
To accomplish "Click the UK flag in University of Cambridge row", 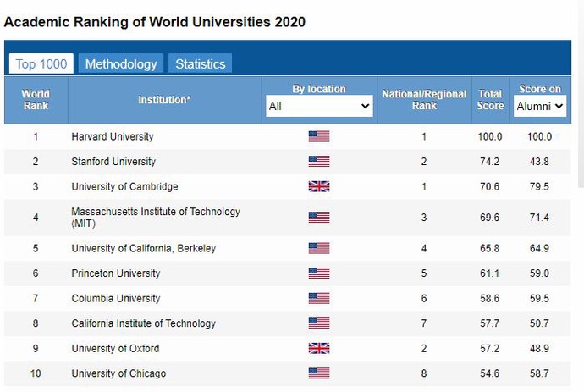I will coord(319,186).
